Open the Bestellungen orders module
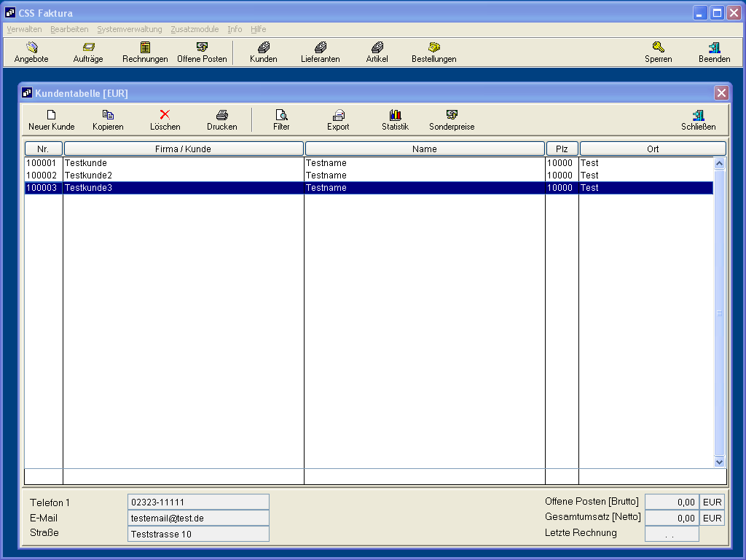This screenshot has width=746, height=560. coord(433,52)
